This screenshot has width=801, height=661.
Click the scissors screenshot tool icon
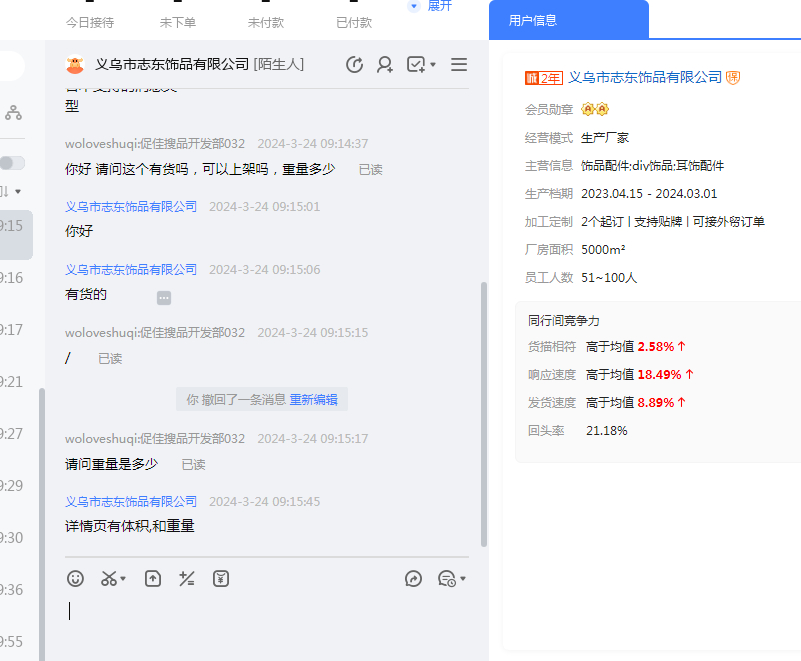pyautogui.click(x=108, y=578)
